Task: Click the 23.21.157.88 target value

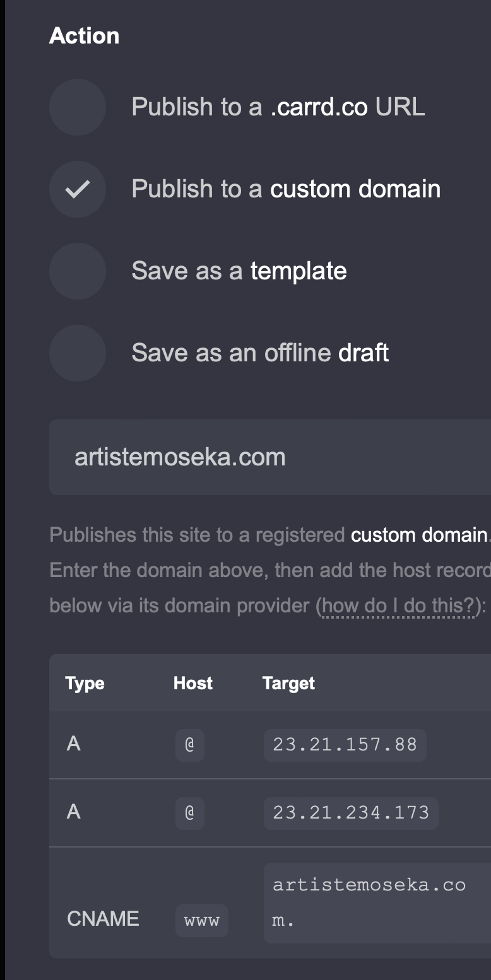Action: [345, 745]
